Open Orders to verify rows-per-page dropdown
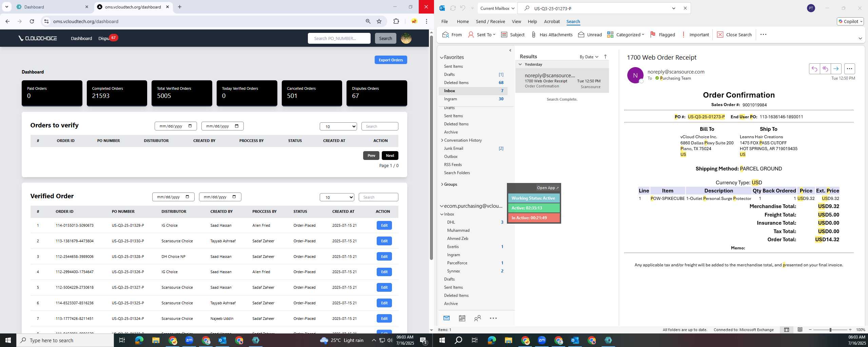The image size is (868, 347). tap(338, 126)
